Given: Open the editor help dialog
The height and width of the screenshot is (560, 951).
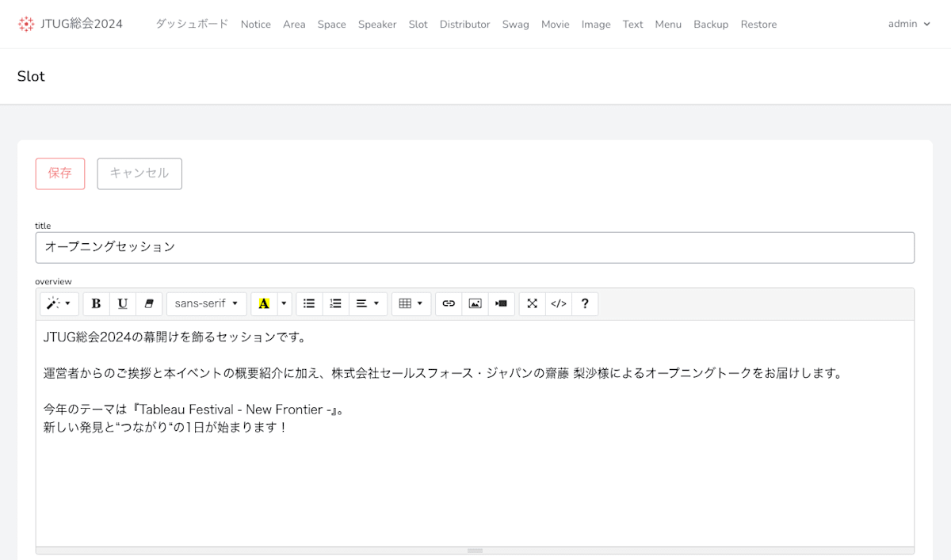Looking at the screenshot, I should click(x=585, y=303).
